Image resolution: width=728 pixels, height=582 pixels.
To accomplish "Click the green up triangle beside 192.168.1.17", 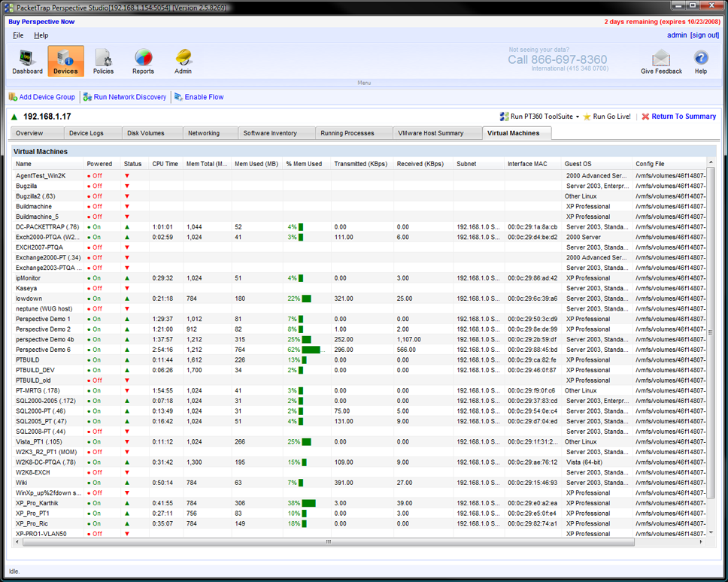I will (14, 117).
